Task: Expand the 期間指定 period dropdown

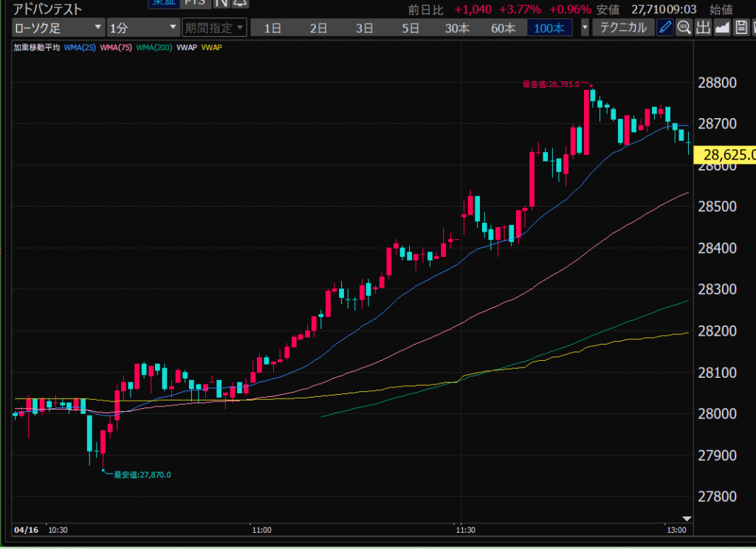Action: [x=213, y=28]
